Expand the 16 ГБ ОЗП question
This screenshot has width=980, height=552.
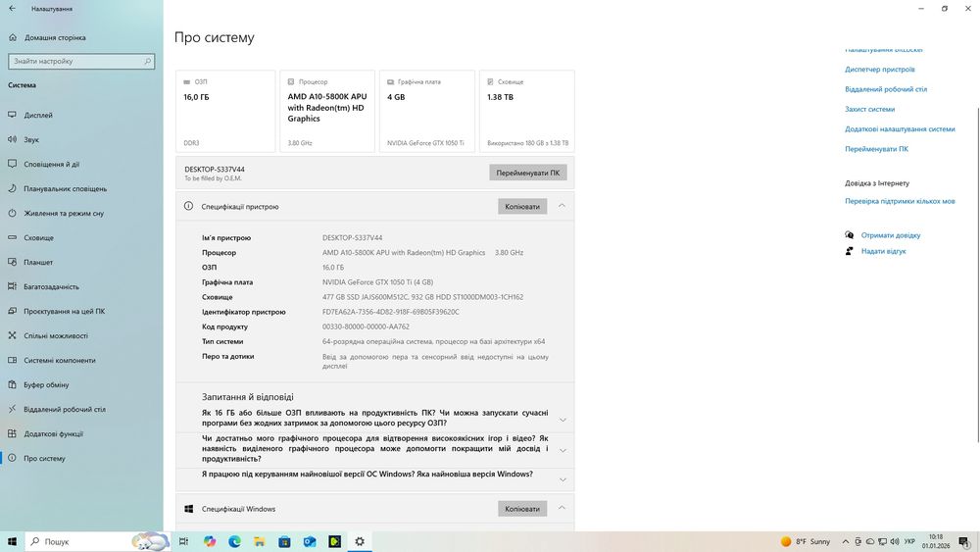(x=563, y=420)
